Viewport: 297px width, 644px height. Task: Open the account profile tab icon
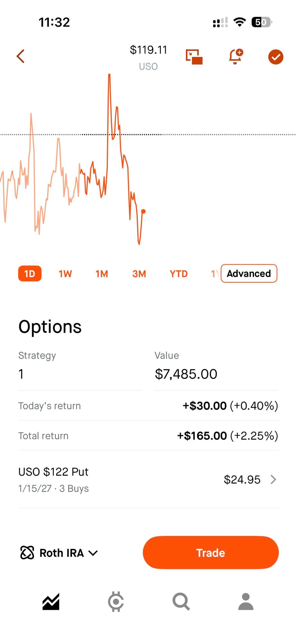click(246, 602)
